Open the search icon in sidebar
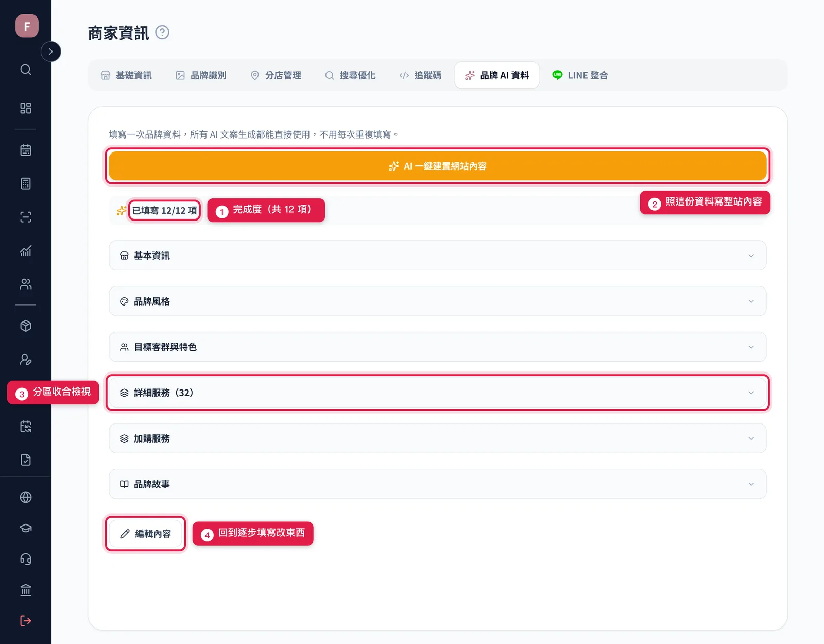This screenshot has height=644, width=824. coord(26,70)
